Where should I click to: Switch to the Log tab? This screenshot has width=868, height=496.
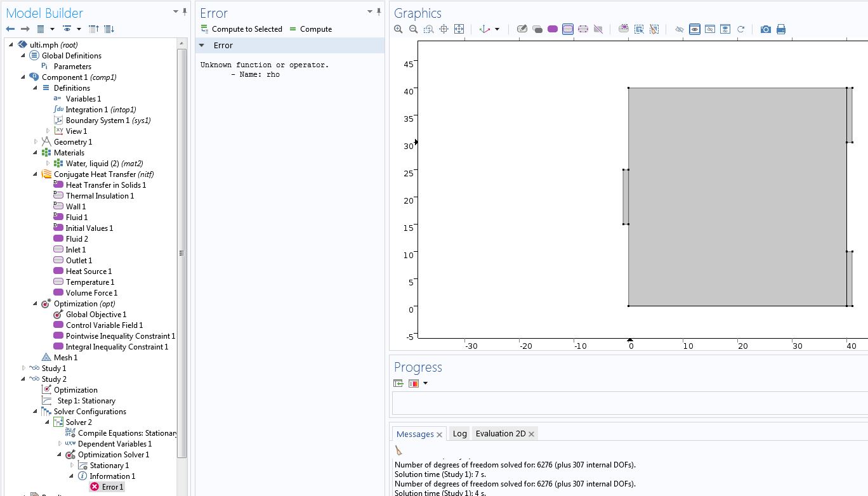[459, 434]
